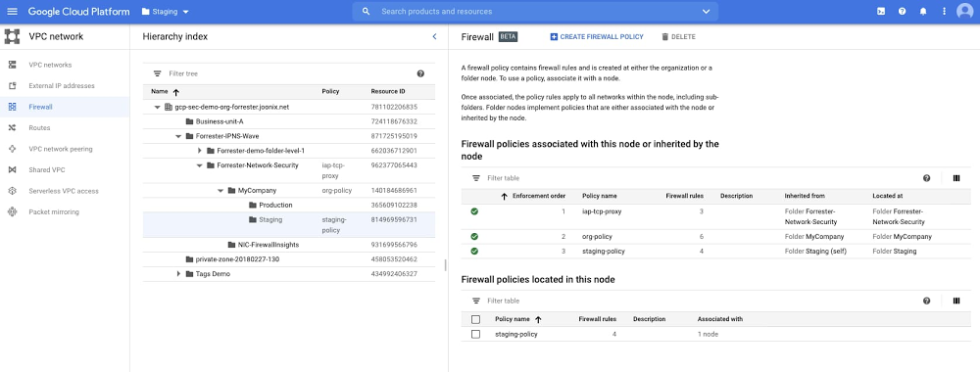Open the help question mark icon in top bar

902,11
